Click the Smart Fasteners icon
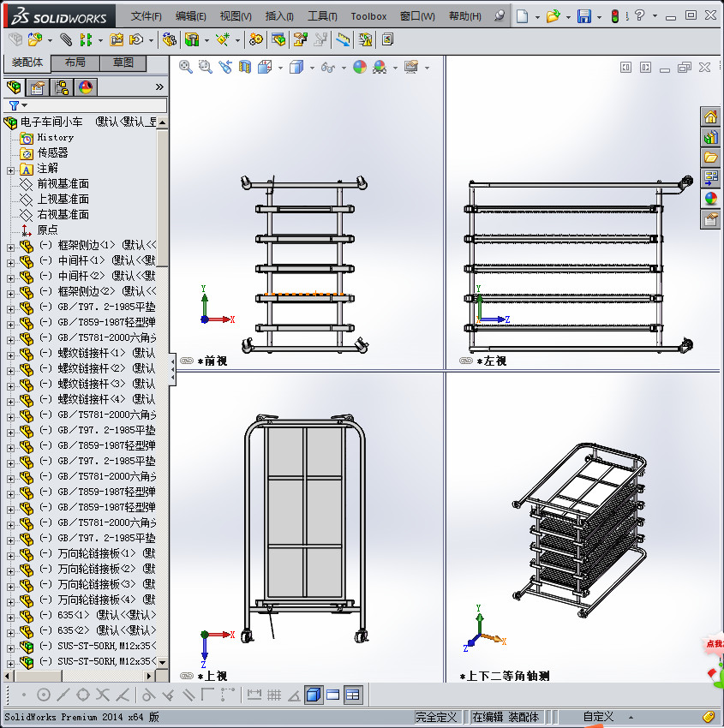Screen dimensions: 724x728 tap(117, 40)
